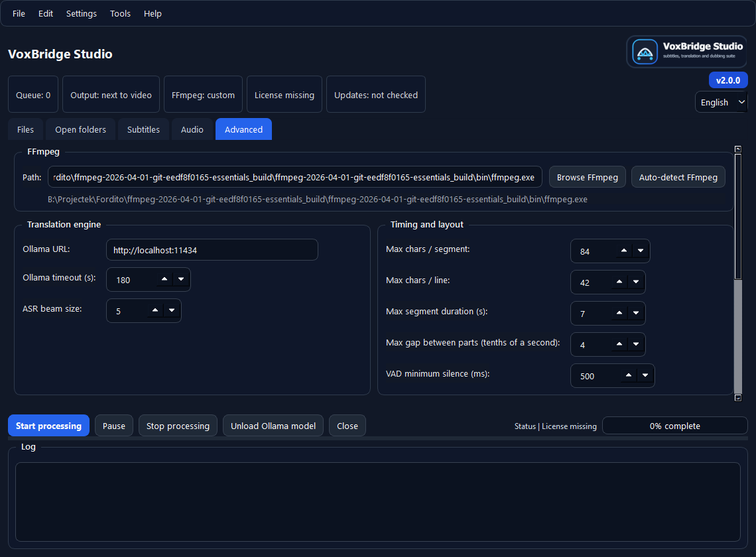Open the English language dropdown

[x=721, y=102]
